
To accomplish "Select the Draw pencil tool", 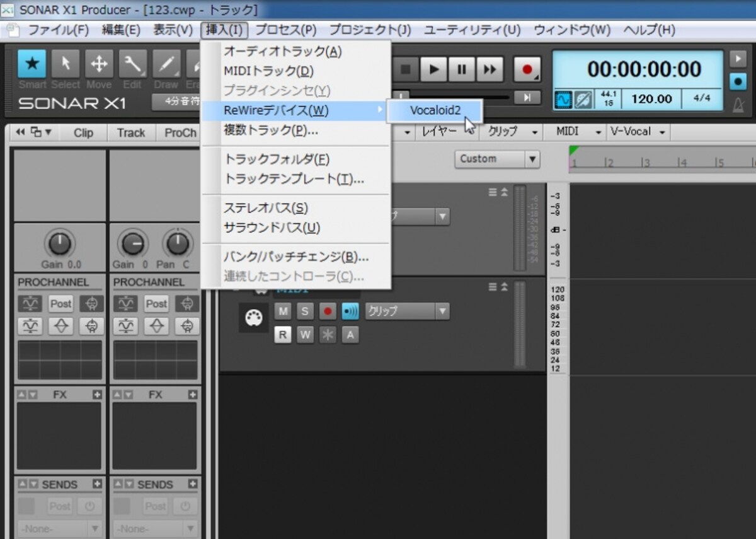I will click(166, 64).
